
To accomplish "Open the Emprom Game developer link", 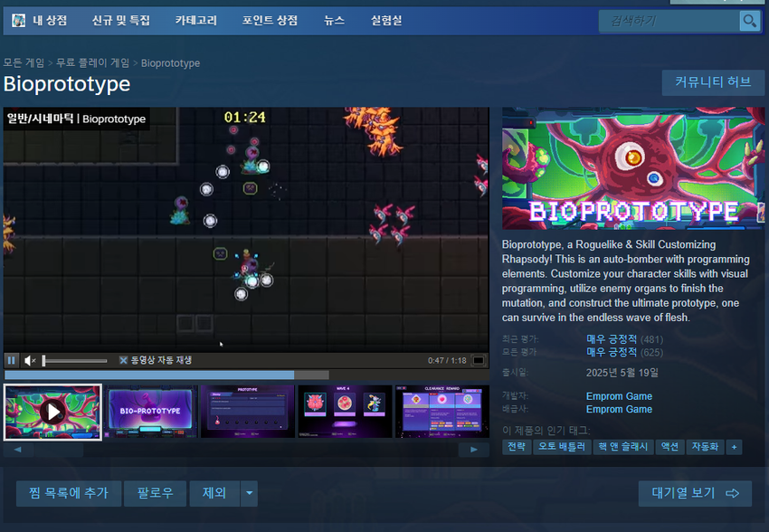I will tap(619, 396).
